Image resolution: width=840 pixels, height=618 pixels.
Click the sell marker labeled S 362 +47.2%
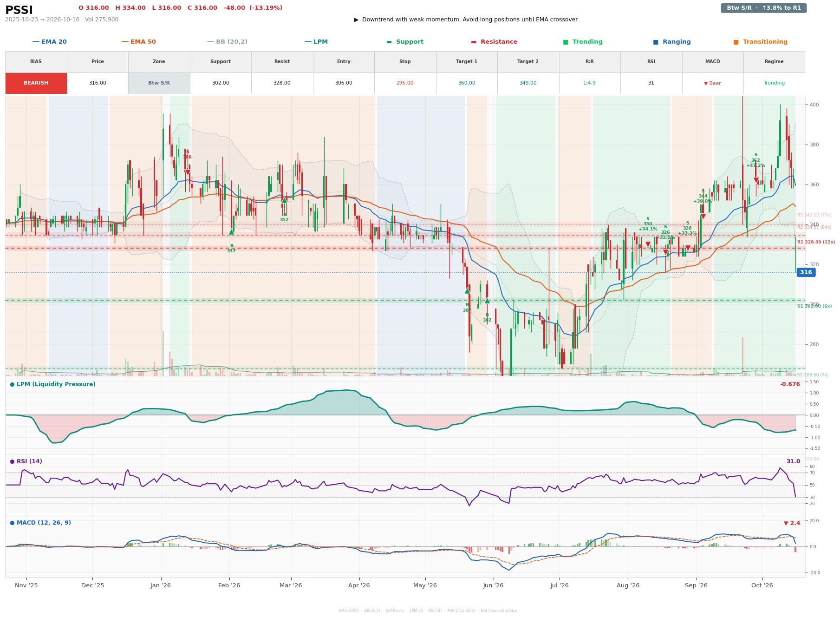tap(756, 180)
